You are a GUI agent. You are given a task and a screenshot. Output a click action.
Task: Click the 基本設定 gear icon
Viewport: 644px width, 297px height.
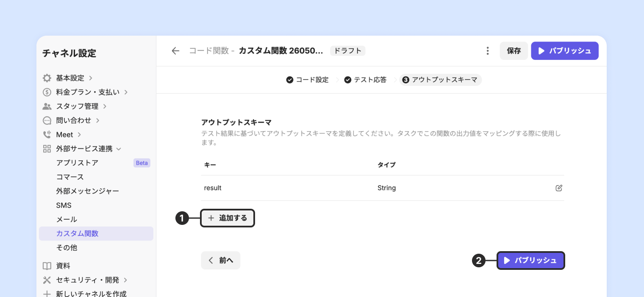tap(47, 78)
